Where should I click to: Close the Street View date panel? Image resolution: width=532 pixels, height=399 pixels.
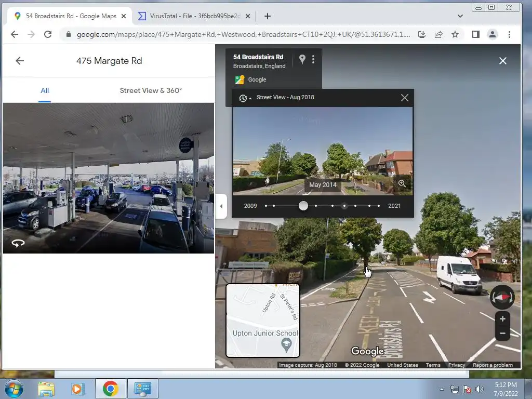(x=404, y=98)
